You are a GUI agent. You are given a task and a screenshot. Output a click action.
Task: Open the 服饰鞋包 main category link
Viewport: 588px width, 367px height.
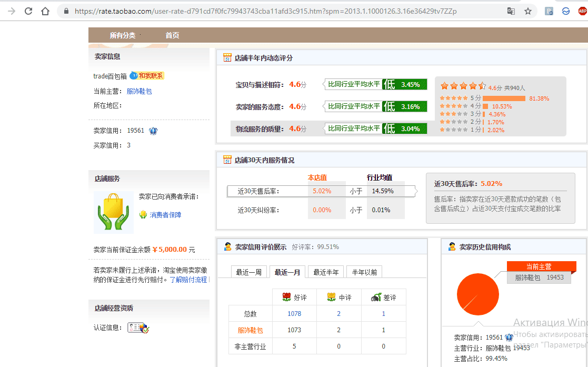pyautogui.click(x=139, y=91)
